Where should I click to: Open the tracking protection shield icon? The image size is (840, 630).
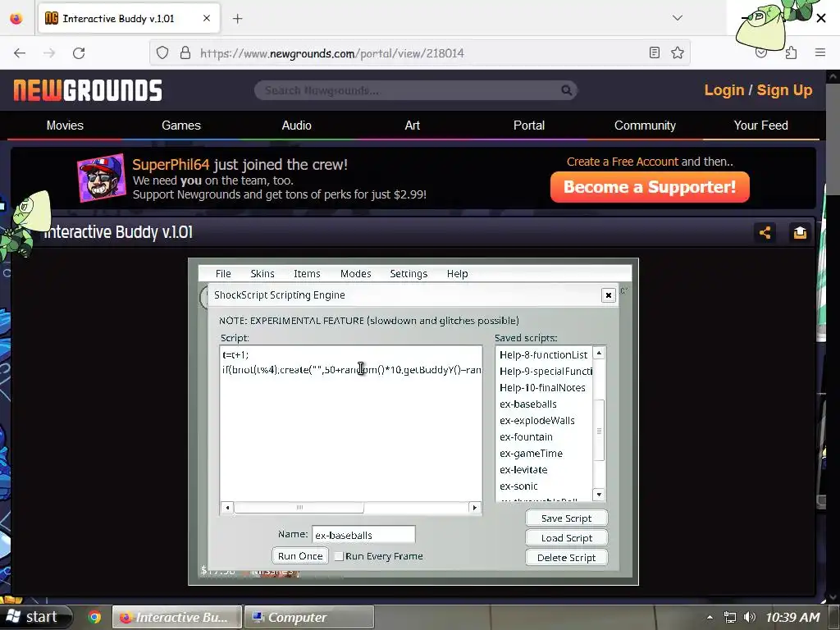(162, 52)
